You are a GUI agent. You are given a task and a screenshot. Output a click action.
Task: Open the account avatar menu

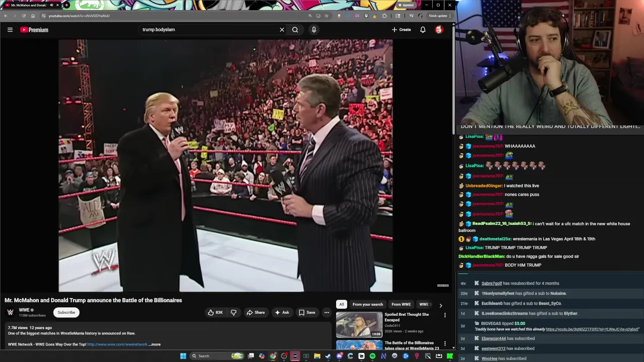click(439, 30)
